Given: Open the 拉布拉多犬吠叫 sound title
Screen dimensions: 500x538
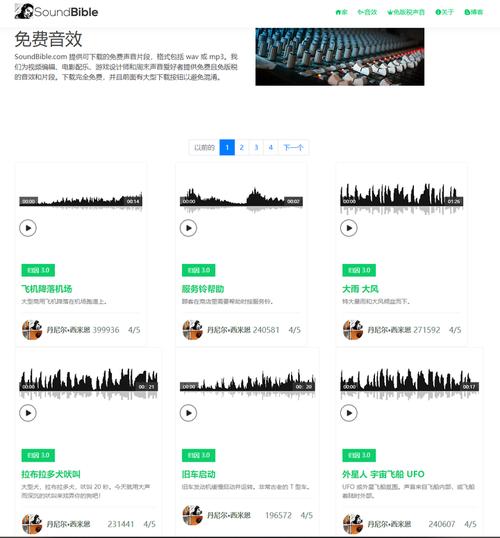Looking at the screenshot, I should [x=51, y=474].
